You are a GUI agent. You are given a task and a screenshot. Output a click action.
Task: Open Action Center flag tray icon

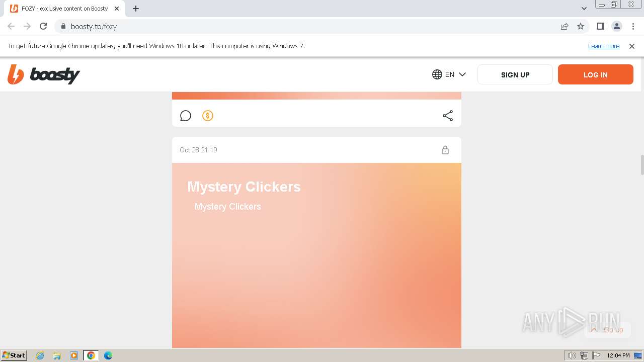click(596, 355)
